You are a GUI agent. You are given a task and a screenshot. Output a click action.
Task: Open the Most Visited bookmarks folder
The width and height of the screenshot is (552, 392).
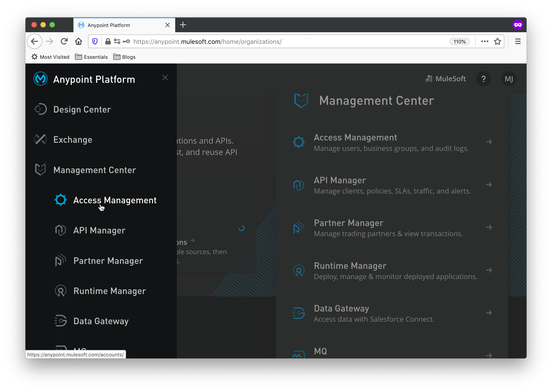point(50,57)
